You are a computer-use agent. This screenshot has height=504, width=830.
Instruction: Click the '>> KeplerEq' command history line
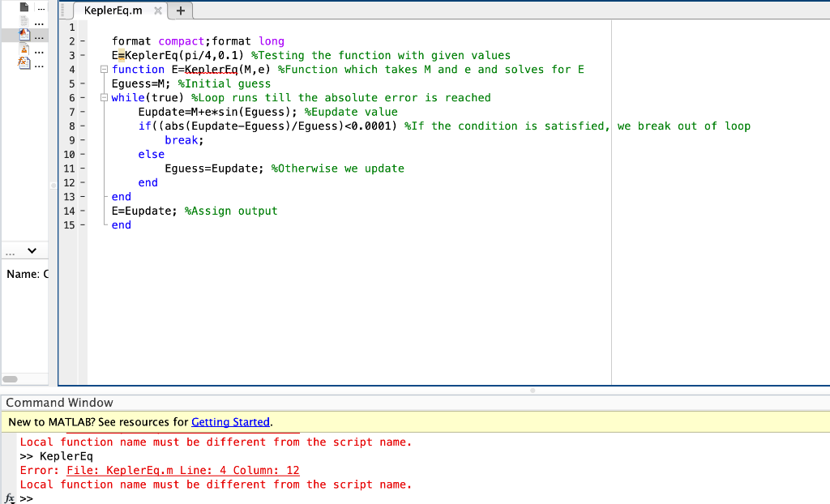(x=56, y=456)
